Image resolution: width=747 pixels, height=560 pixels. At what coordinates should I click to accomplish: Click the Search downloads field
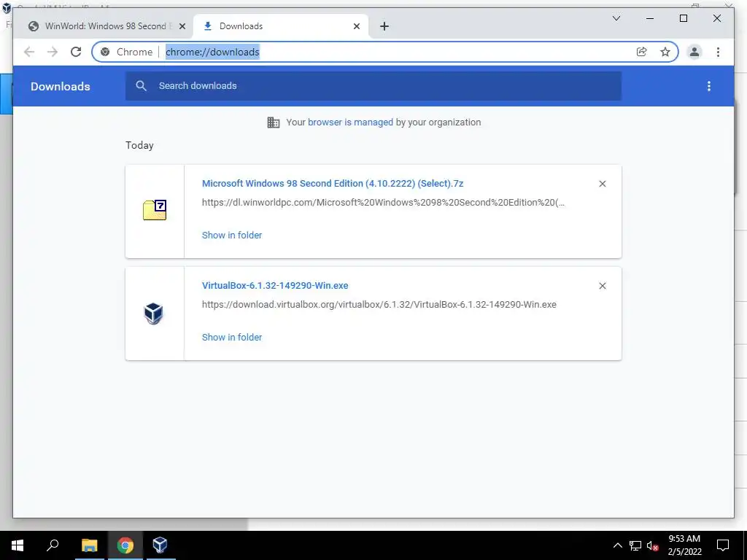373,86
